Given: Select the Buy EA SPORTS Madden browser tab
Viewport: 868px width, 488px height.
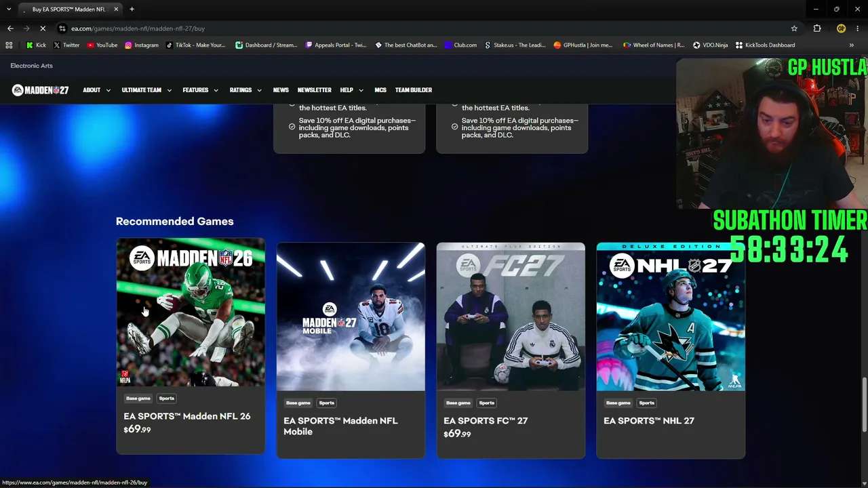Looking at the screenshot, I should pyautogui.click(x=70, y=9).
